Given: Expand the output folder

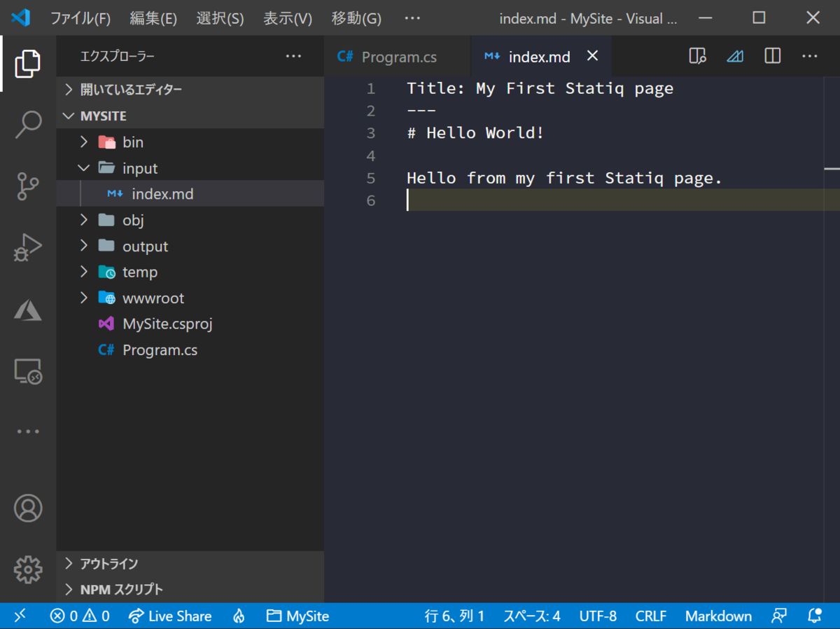Looking at the screenshot, I should [x=190, y=247].
